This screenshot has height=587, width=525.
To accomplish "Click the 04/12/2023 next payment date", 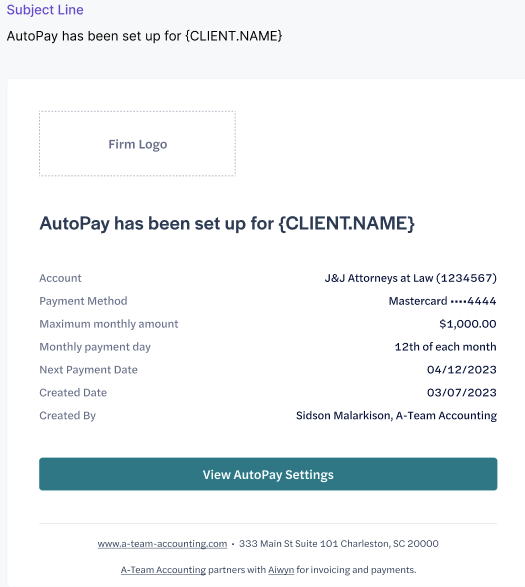I will 461,370.
